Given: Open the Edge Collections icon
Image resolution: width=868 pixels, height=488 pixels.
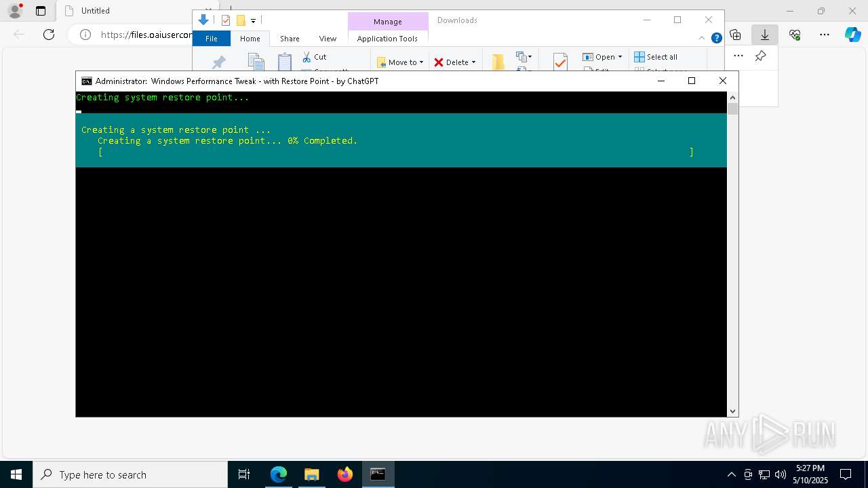Looking at the screenshot, I should click(x=735, y=35).
